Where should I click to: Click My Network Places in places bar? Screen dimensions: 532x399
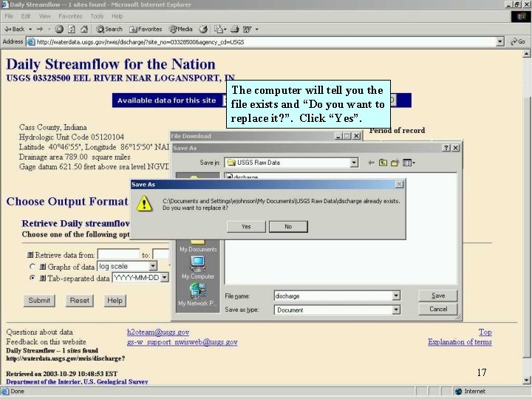(198, 295)
